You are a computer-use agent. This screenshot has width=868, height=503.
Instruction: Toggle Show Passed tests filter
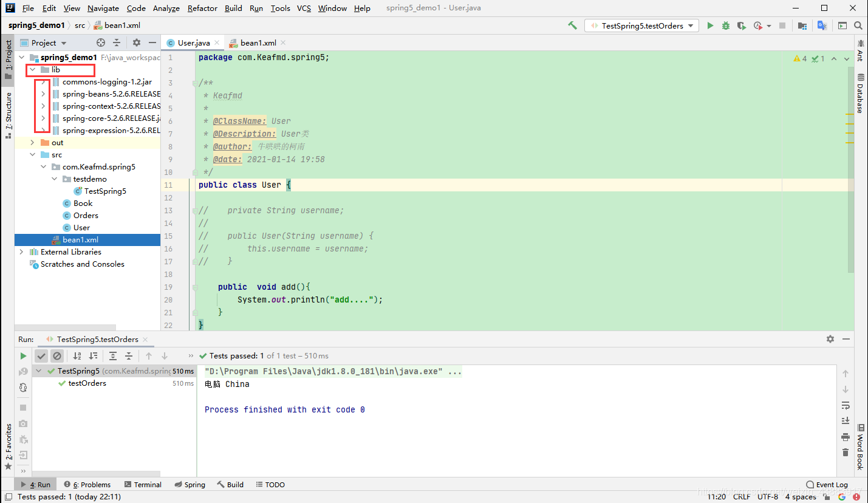[x=41, y=356]
